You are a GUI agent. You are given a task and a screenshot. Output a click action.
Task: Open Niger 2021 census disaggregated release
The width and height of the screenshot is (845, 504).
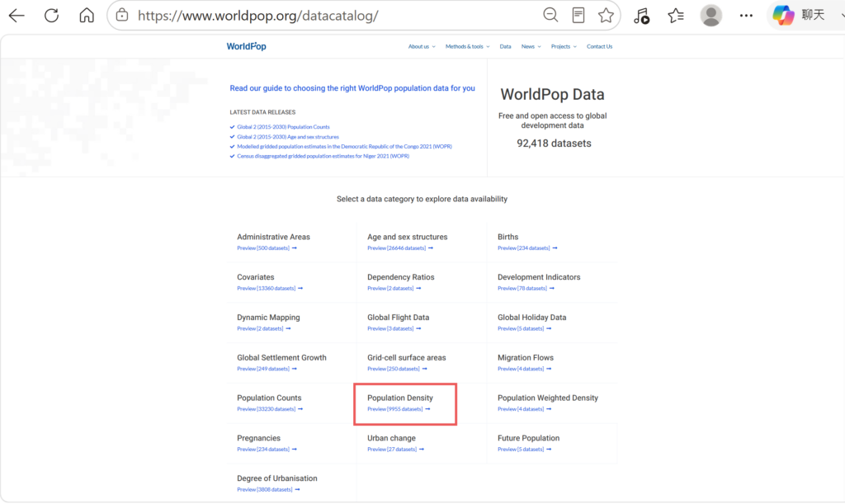point(323,156)
